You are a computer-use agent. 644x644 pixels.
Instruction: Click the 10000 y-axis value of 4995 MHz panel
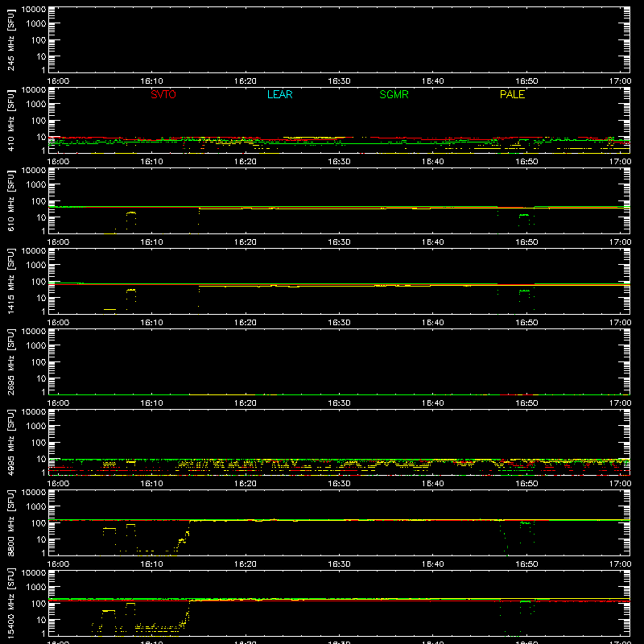[x=34, y=412]
